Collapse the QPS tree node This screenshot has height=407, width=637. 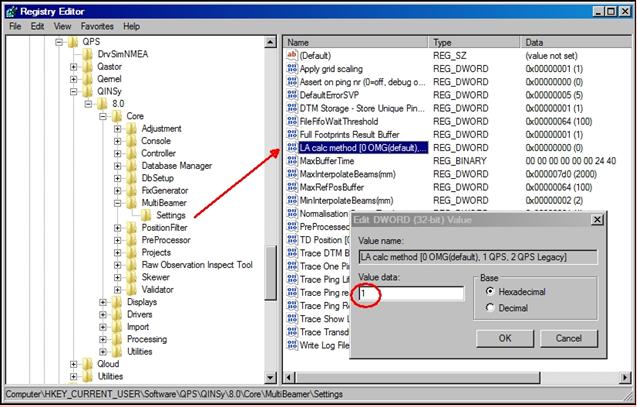pos(59,42)
